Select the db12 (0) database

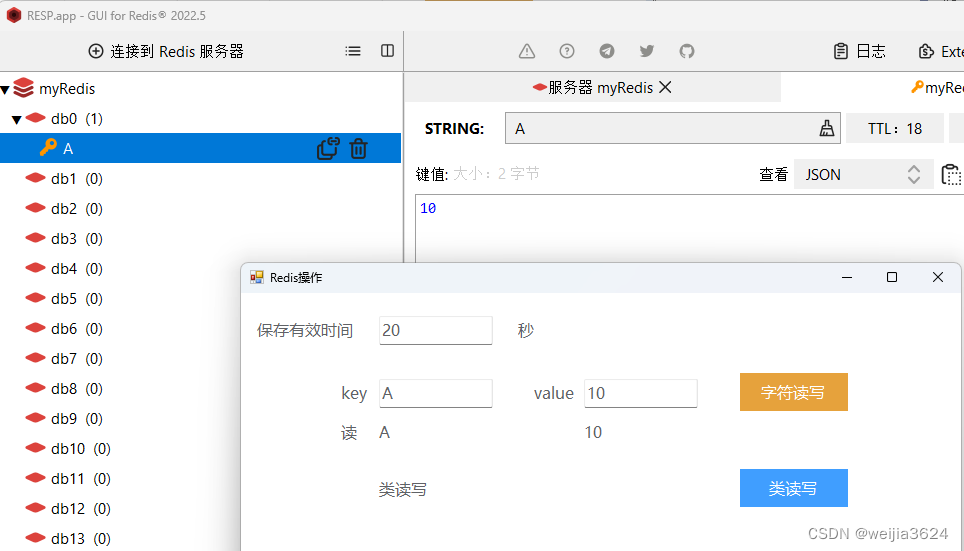(81, 509)
